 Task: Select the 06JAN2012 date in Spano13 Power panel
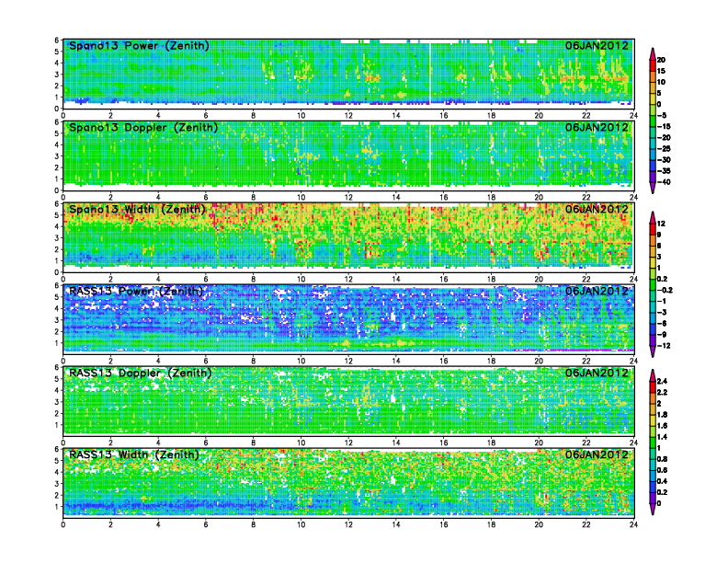click(597, 46)
